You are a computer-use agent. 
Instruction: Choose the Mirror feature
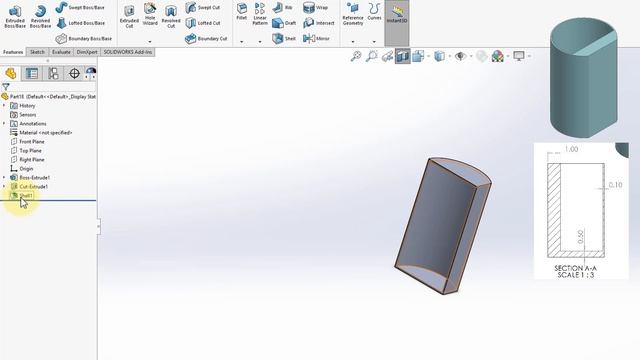pos(316,38)
